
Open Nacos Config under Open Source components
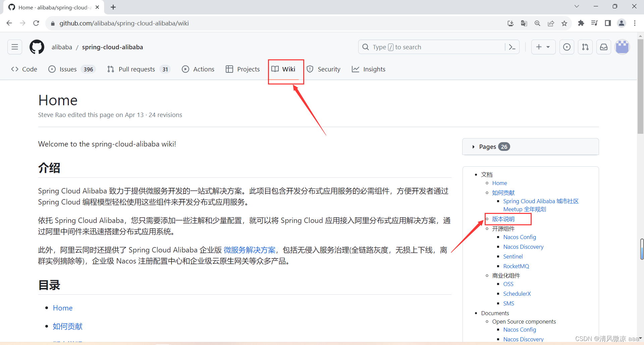[x=520, y=330]
